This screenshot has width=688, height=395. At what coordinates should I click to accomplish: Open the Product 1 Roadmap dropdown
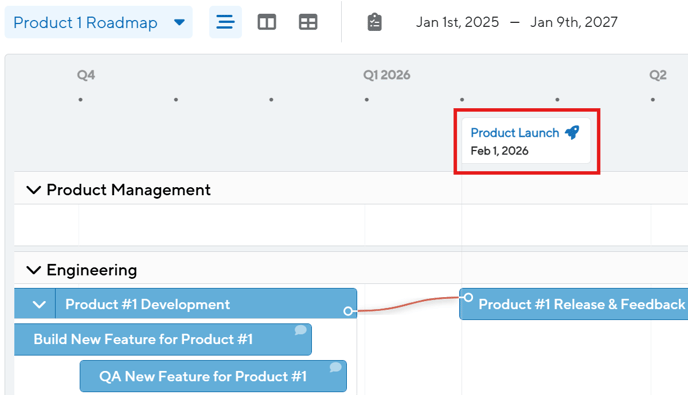point(98,22)
